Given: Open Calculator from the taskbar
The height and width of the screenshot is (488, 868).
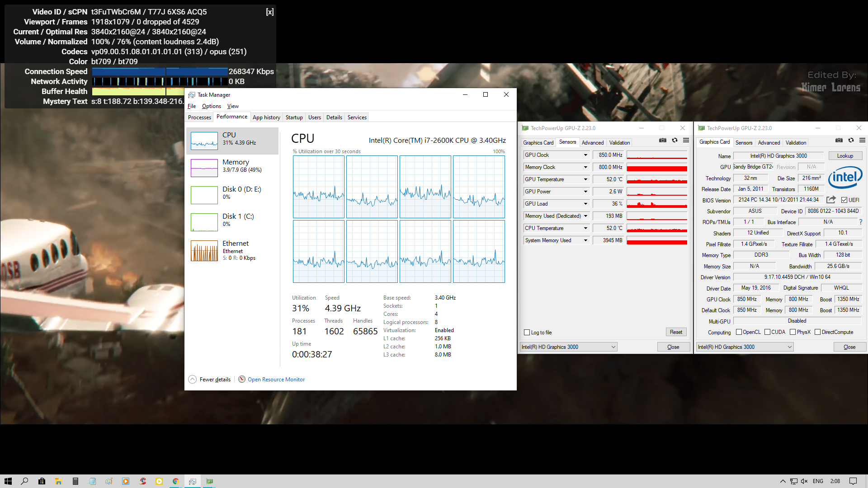Looking at the screenshot, I should click(75, 481).
